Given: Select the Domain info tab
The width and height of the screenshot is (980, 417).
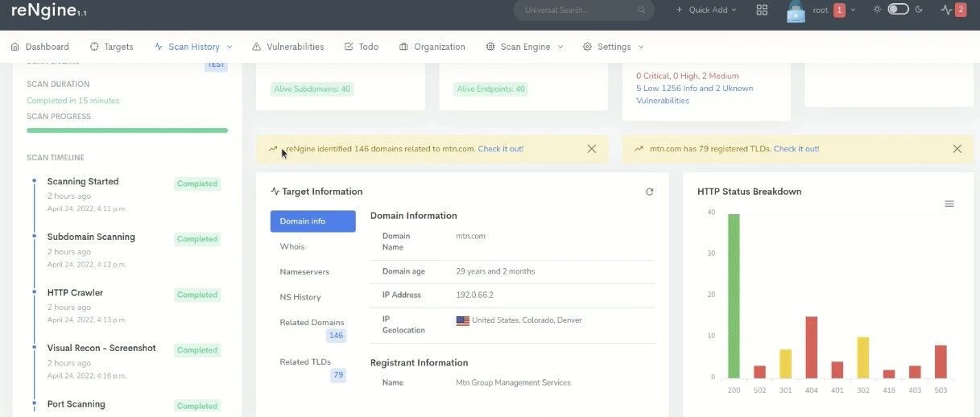Looking at the screenshot, I should point(312,221).
